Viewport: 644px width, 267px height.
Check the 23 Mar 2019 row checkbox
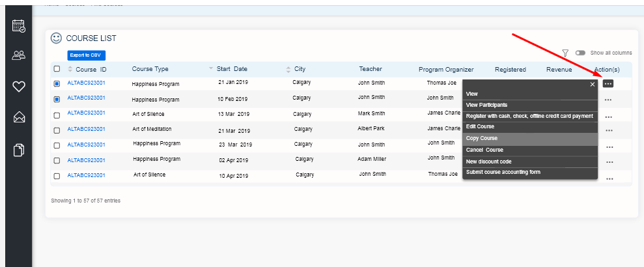tap(57, 145)
